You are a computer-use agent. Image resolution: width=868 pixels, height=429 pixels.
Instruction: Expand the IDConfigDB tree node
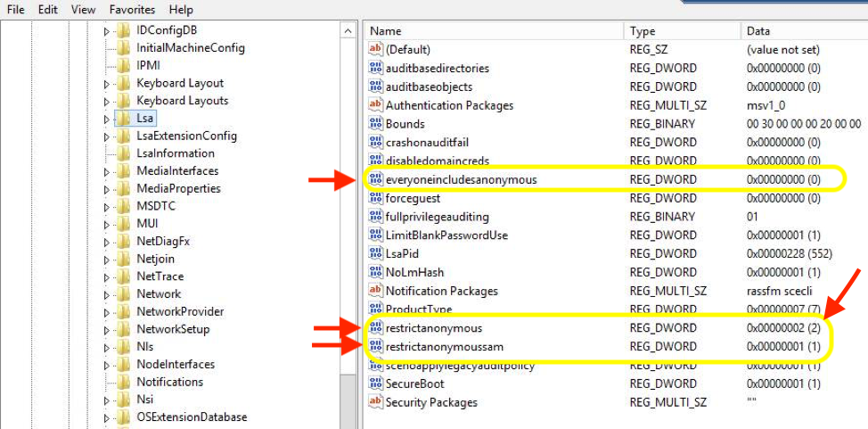[x=106, y=31]
